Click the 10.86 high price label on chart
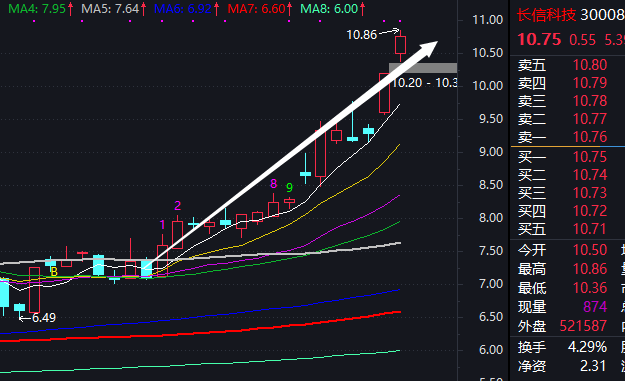This screenshot has width=625, height=381. click(x=362, y=35)
